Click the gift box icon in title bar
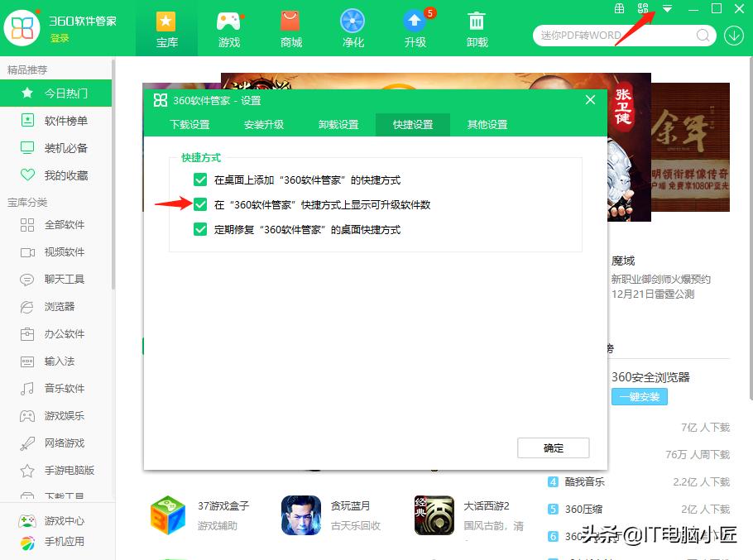753x560 pixels. point(619,9)
